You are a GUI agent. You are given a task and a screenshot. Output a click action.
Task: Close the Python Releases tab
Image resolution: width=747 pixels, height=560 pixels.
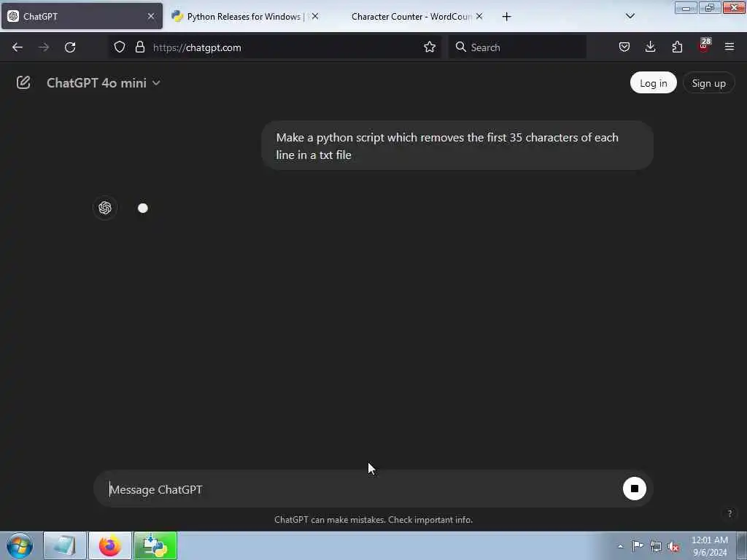point(315,16)
